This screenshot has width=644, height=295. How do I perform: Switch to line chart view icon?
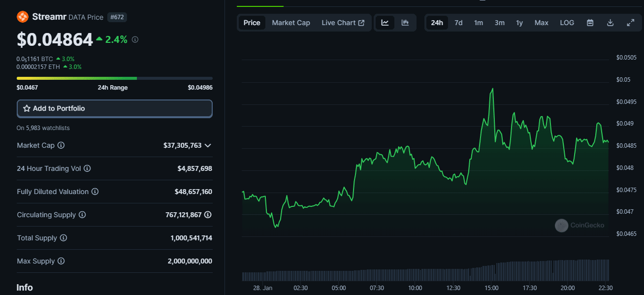[x=385, y=23]
